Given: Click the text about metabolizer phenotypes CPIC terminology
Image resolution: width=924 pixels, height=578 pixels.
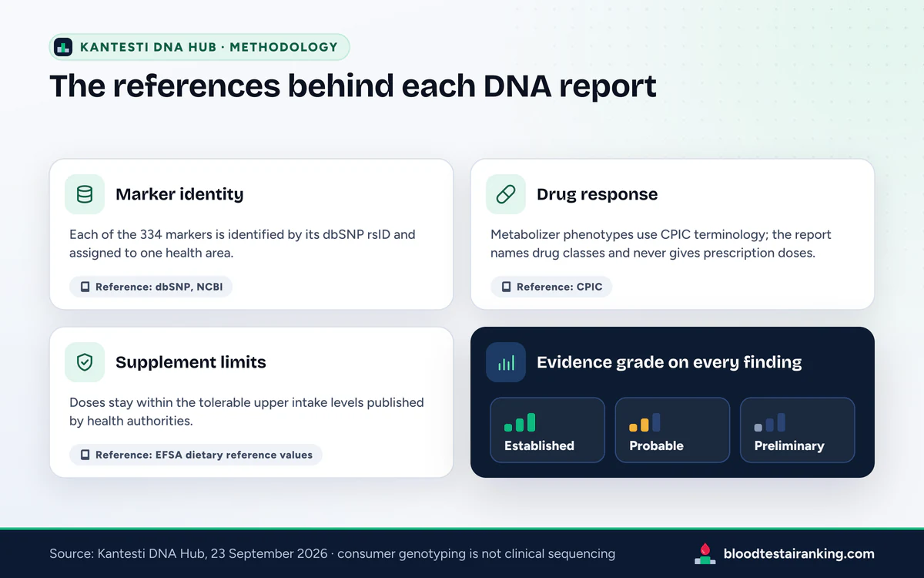Looking at the screenshot, I should pyautogui.click(x=661, y=244).
